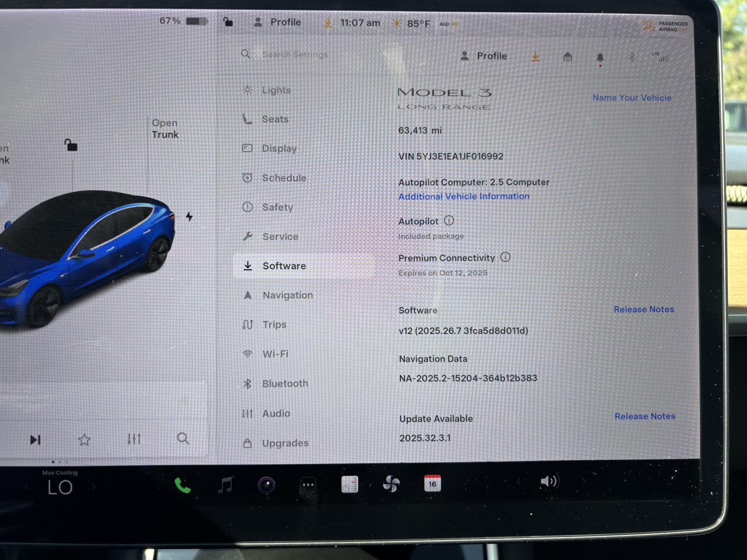Tap the HomeLink garage icon

(x=567, y=57)
